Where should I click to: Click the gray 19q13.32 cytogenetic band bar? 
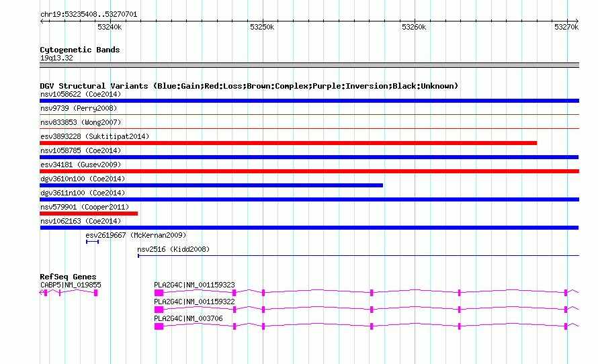[309, 65]
